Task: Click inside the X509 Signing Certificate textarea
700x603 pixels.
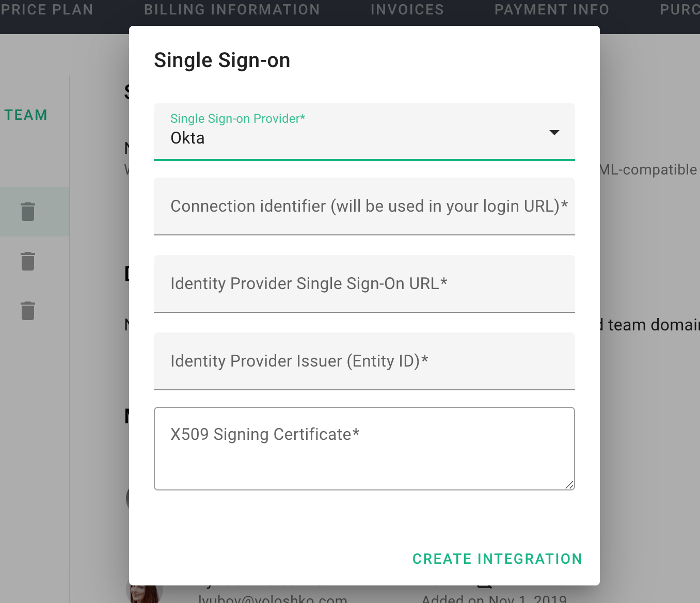Action: [364, 449]
